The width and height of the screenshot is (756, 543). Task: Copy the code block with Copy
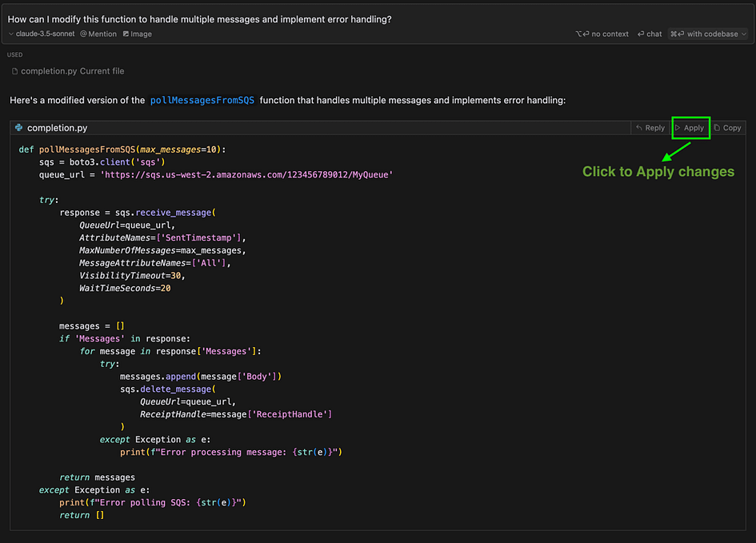click(x=728, y=128)
